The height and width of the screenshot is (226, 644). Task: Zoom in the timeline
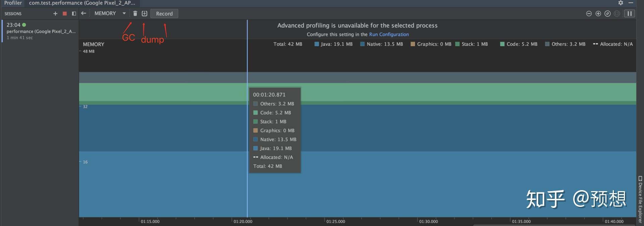tap(598, 14)
